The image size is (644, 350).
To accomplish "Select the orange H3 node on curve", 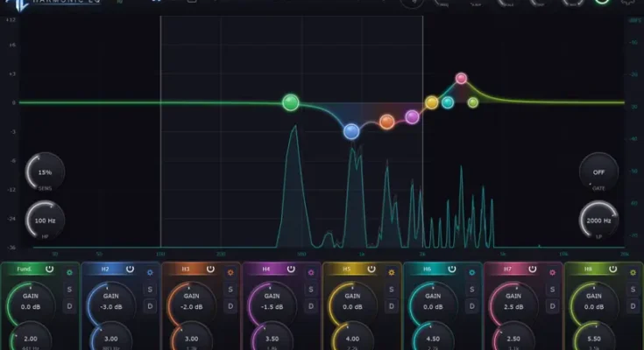I will 387,122.
